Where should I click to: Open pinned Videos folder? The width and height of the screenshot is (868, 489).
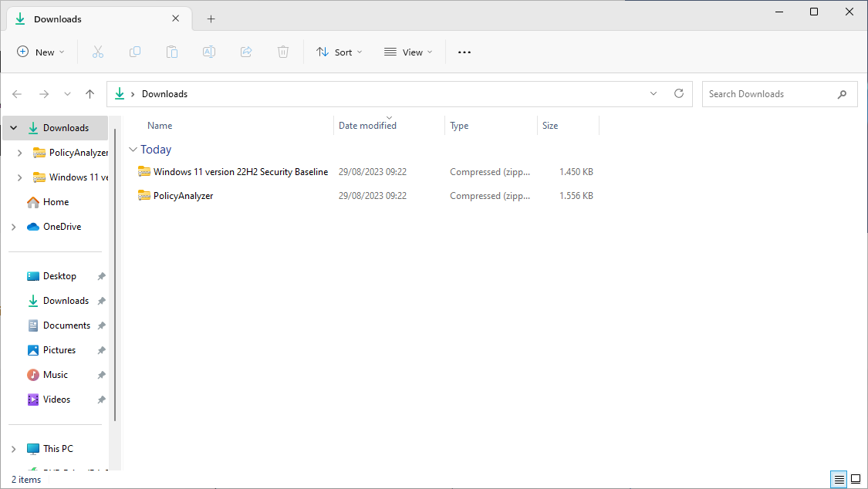click(x=56, y=400)
